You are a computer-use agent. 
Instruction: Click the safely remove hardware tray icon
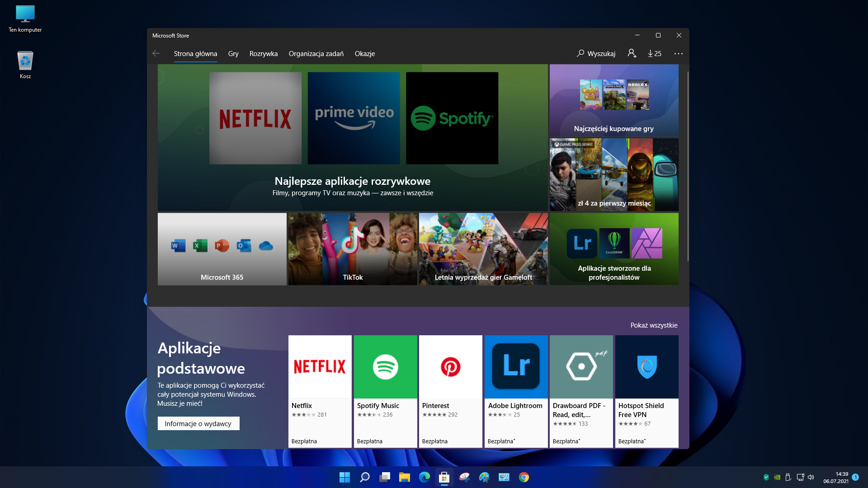tap(788, 477)
